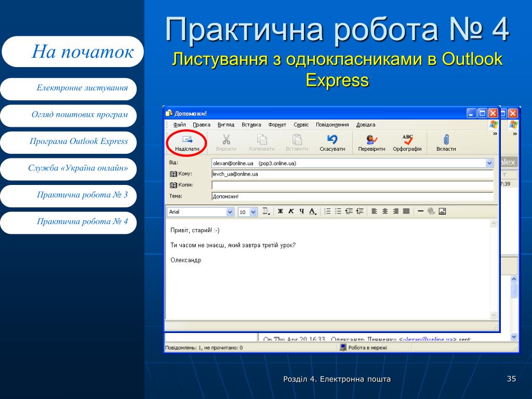Go to Практична робота № 4 sidebar link

point(69,222)
